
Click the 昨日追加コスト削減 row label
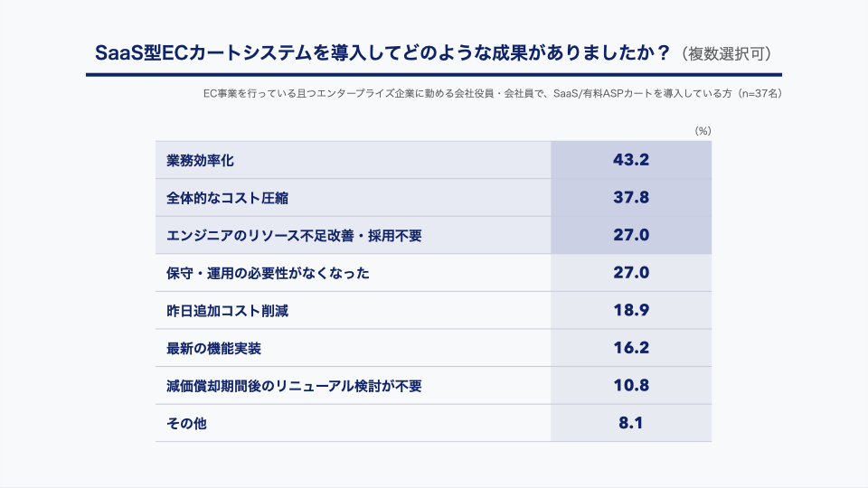click(x=227, y=311)
